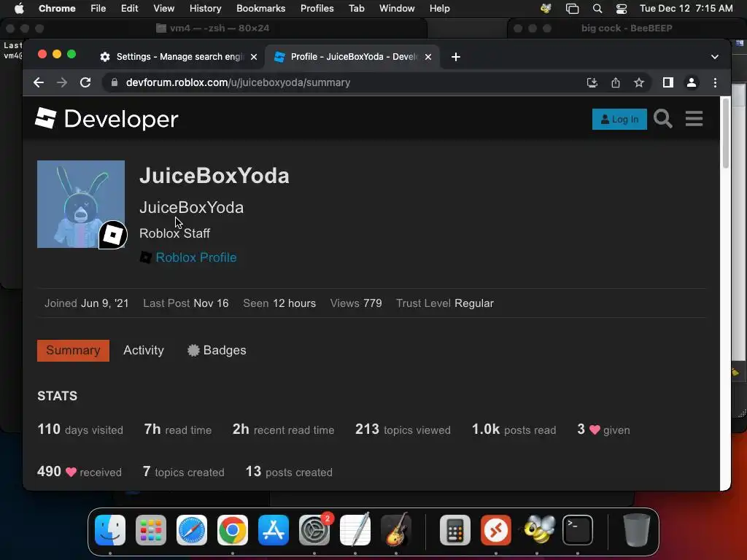Click the 3 hearts given stat
Screen dimensions: 747x560
(x=603, y=429)
